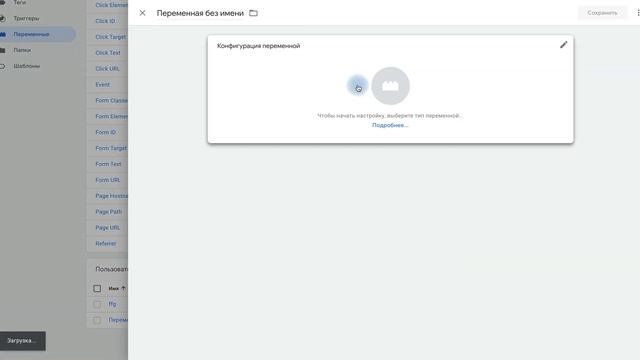This screenshot has width=640, height=360.
Task: Select the Form ID variable row
Action: [x=107, y=132]
